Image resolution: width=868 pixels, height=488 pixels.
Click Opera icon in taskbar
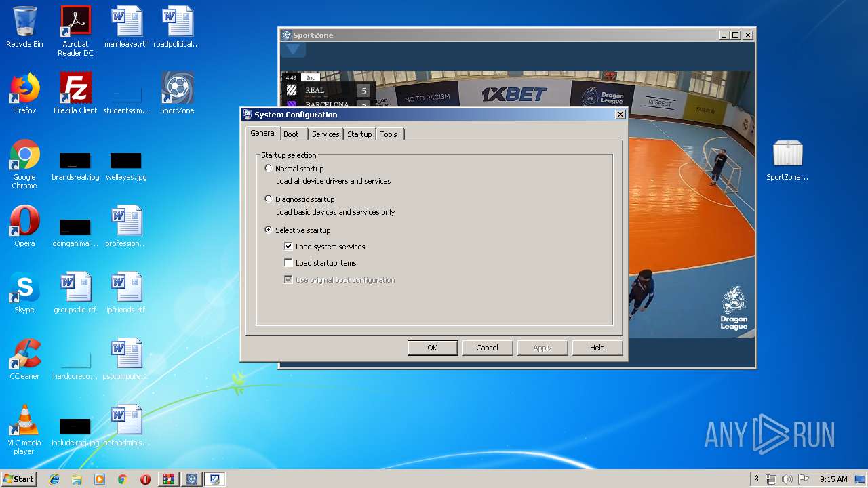(x=145, y=479)
